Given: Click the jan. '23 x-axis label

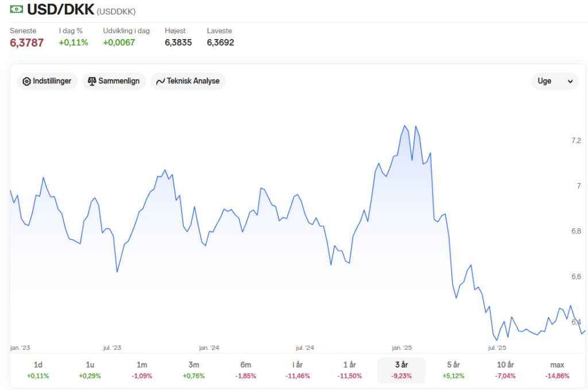Looking at the screenshot, I should coord(20,347).
